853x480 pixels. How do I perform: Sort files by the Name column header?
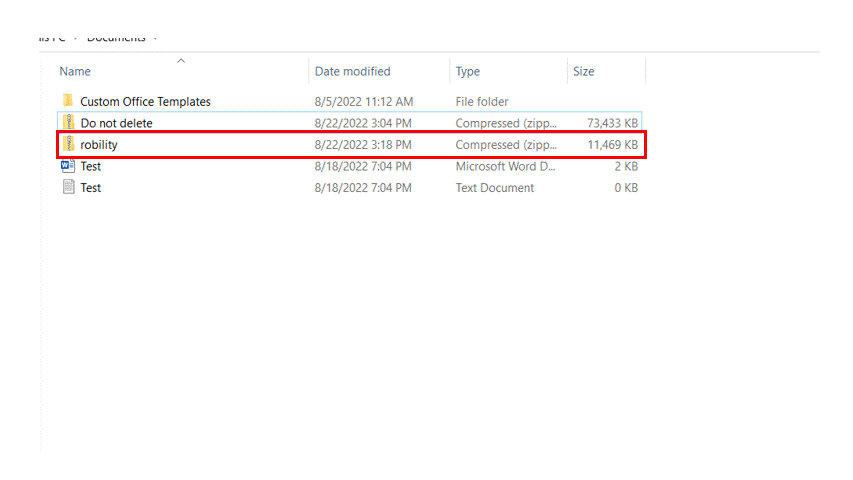coord(75,72)
